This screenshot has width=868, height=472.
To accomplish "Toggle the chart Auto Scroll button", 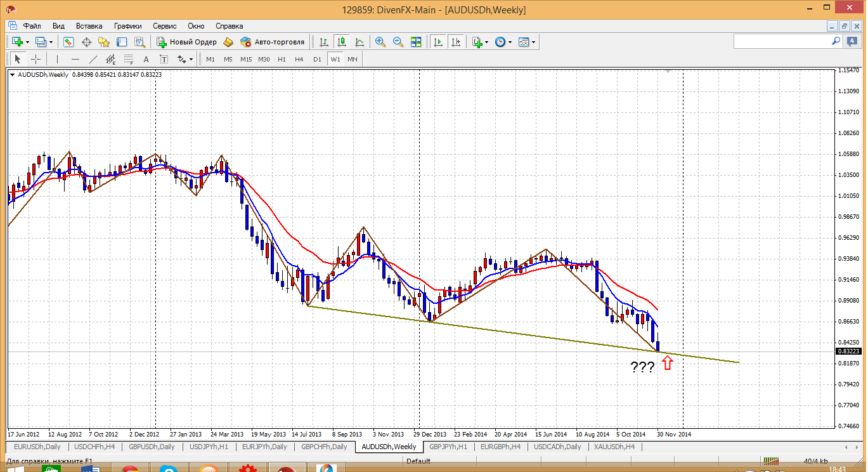I will [x=437, y=42].
